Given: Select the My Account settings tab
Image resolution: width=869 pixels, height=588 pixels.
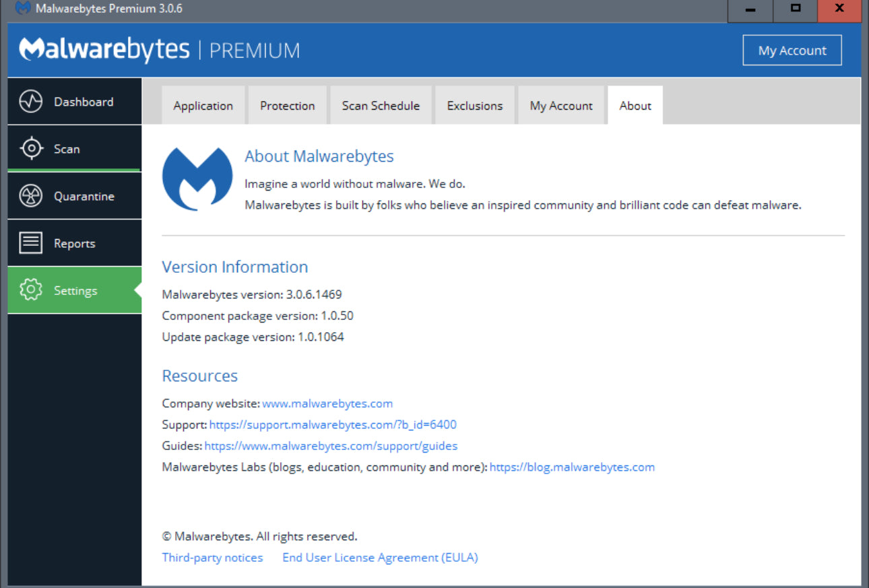Looking at the screenshot, I should pos(561,105).
